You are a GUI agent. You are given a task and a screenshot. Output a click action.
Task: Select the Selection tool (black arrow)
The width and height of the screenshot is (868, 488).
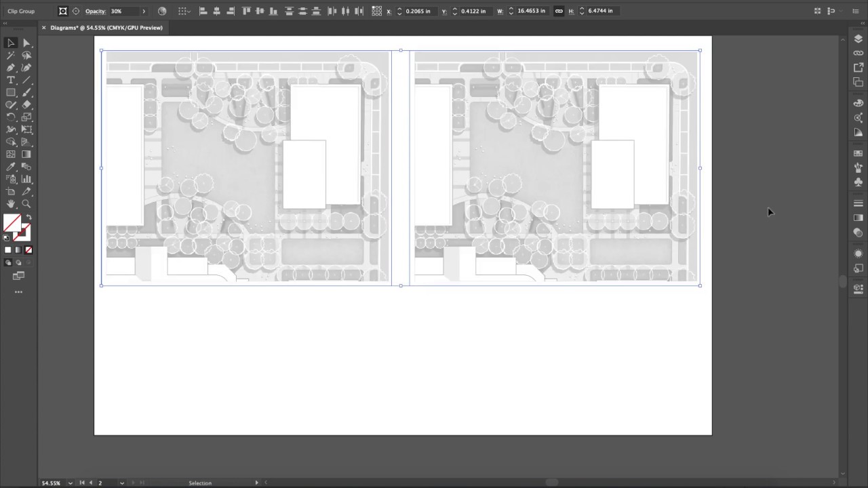[x=11, y=43]
